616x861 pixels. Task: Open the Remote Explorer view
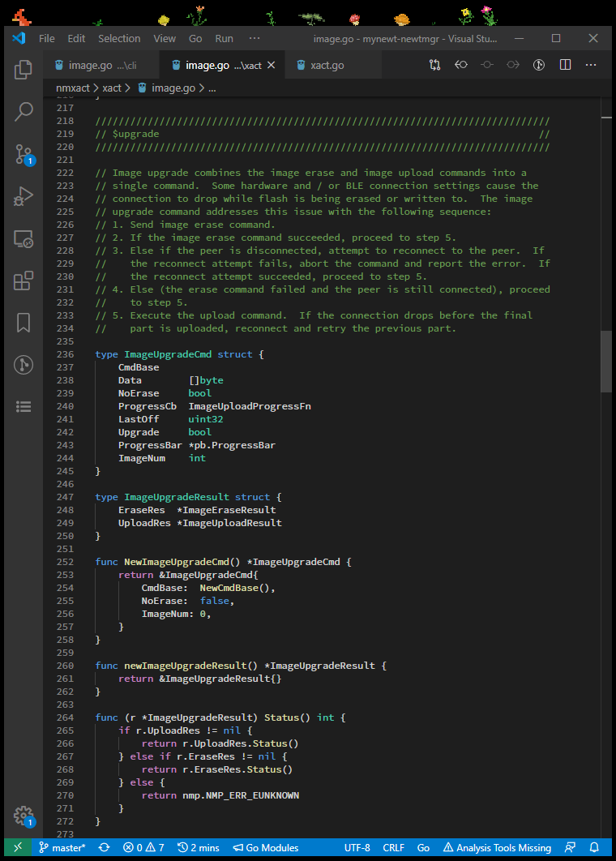click(x=23, y=238)
